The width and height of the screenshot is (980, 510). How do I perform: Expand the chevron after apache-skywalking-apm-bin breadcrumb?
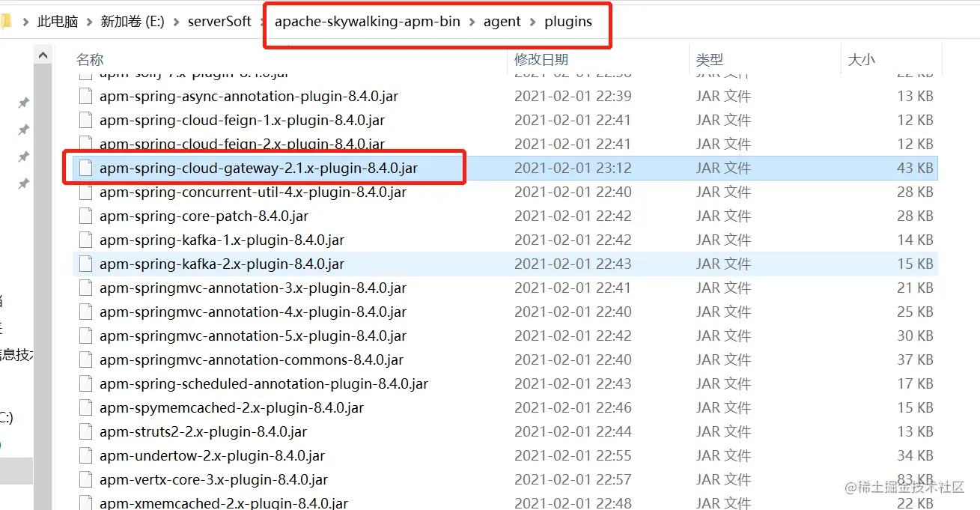tap(472, 22)
